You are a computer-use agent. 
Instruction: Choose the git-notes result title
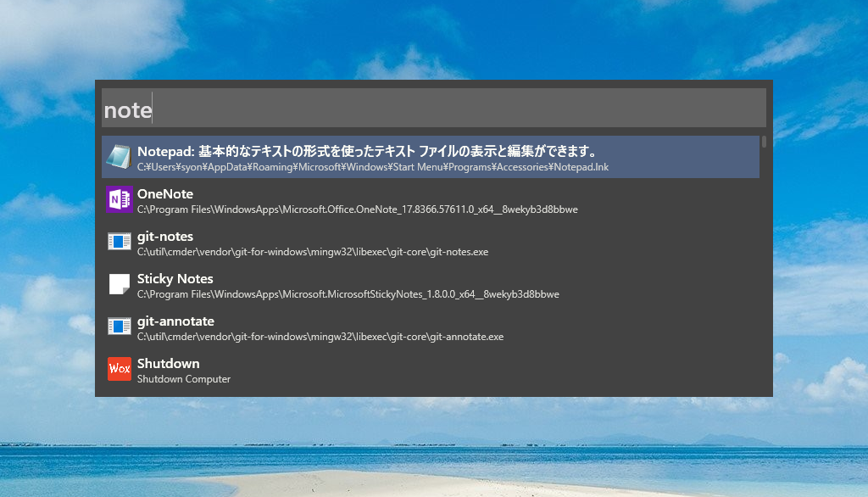165,237
